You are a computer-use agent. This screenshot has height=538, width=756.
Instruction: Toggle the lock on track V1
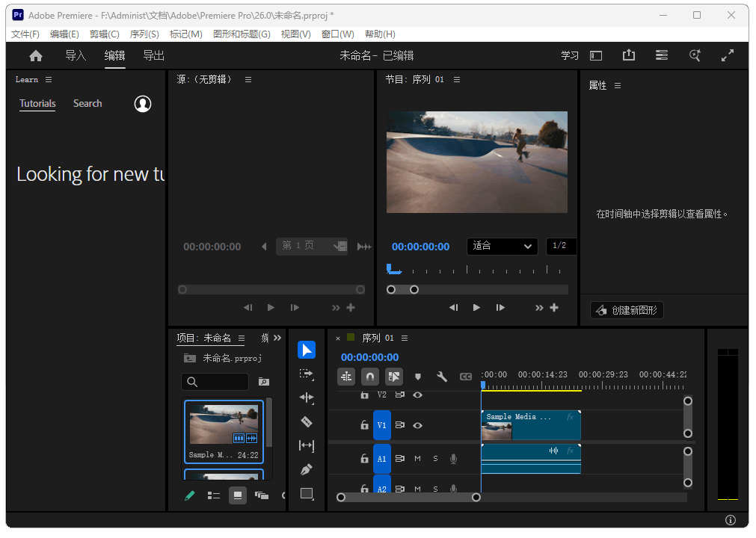click(364, 425)
